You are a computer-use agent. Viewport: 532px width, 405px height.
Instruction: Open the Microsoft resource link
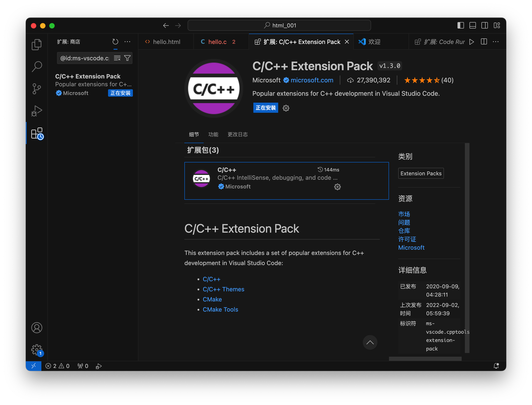411,248
